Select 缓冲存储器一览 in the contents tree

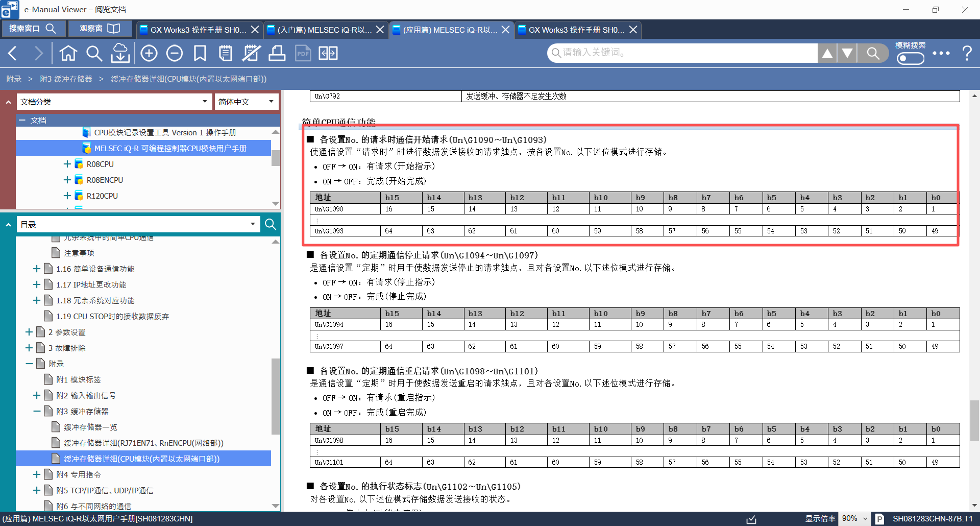click(x=90, y=427)
